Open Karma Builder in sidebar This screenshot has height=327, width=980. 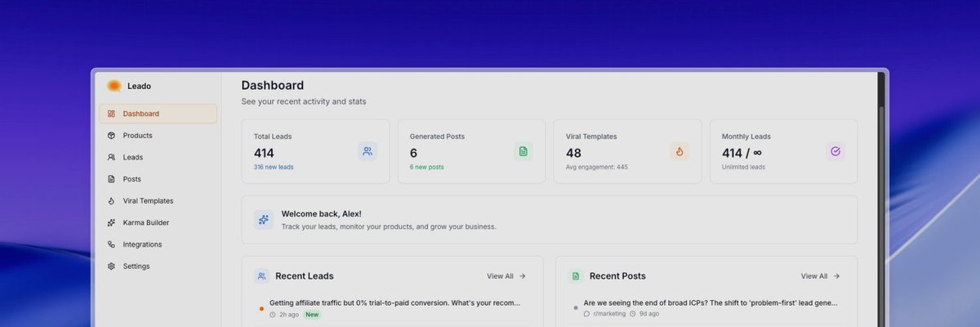point(158,222)
